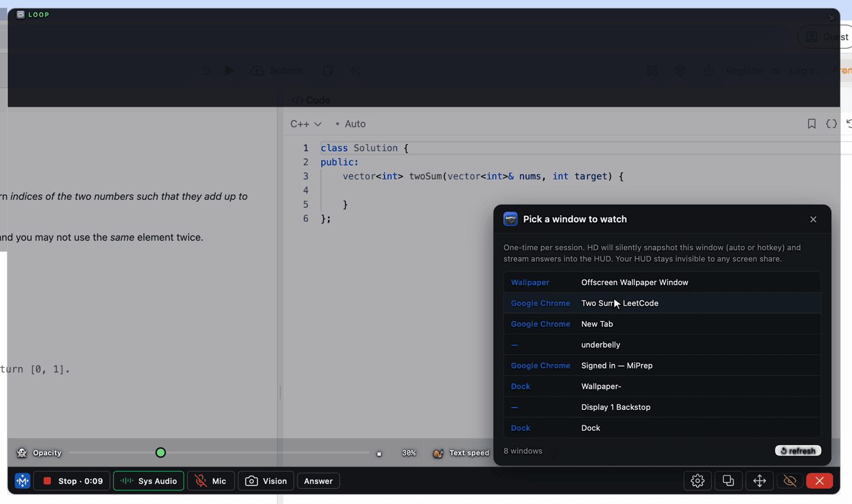Click the Text speed label
The image size is (852, 504).
[x=469, y=453]
